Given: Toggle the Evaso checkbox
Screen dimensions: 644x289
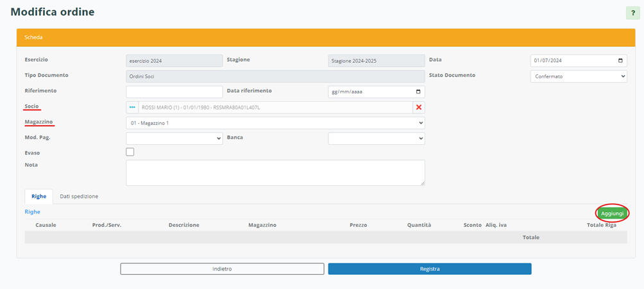Looking at the screenshot, I should (130, 152).
